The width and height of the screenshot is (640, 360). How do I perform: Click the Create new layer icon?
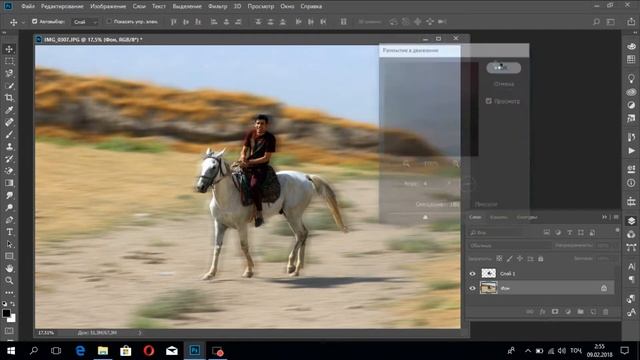click(593, 312)
